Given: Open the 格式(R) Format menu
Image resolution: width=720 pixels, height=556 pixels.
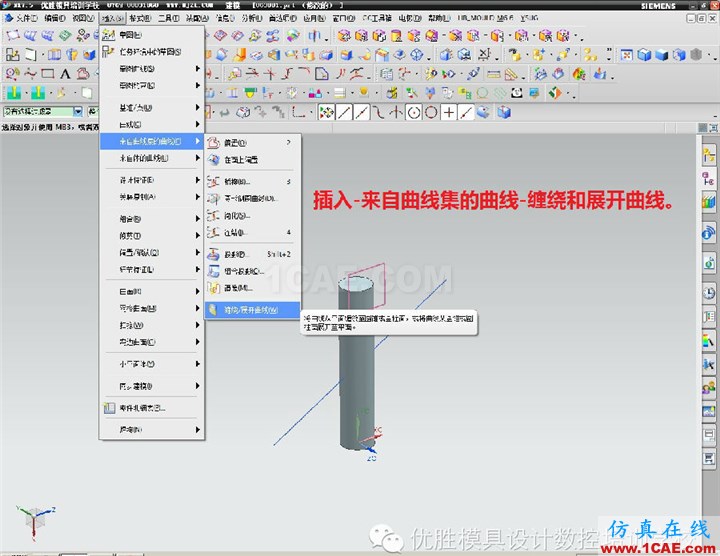Looking at the screenshot, I should (140, 18).
